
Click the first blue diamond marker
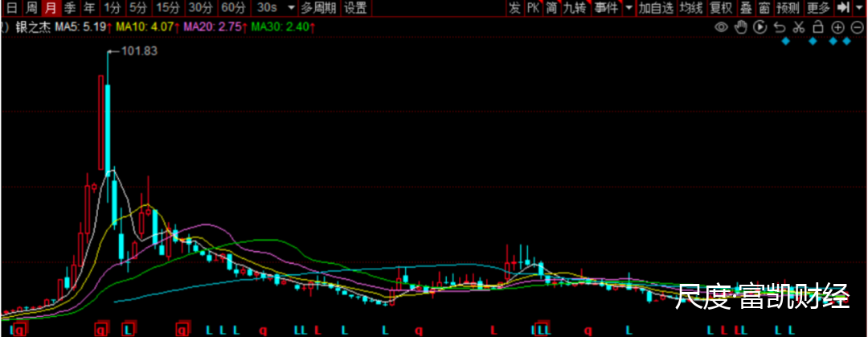point(786,42)
